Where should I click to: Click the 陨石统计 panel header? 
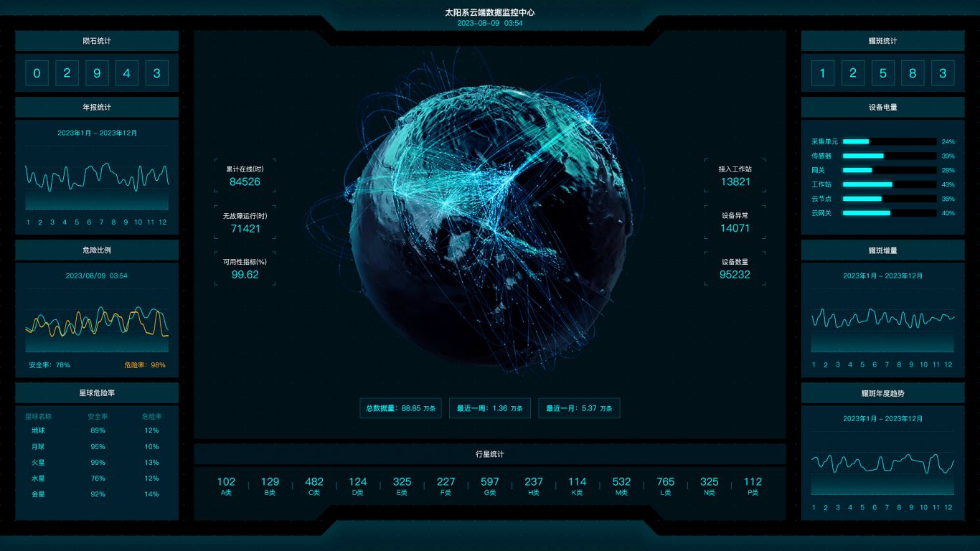tap(97, 41)
